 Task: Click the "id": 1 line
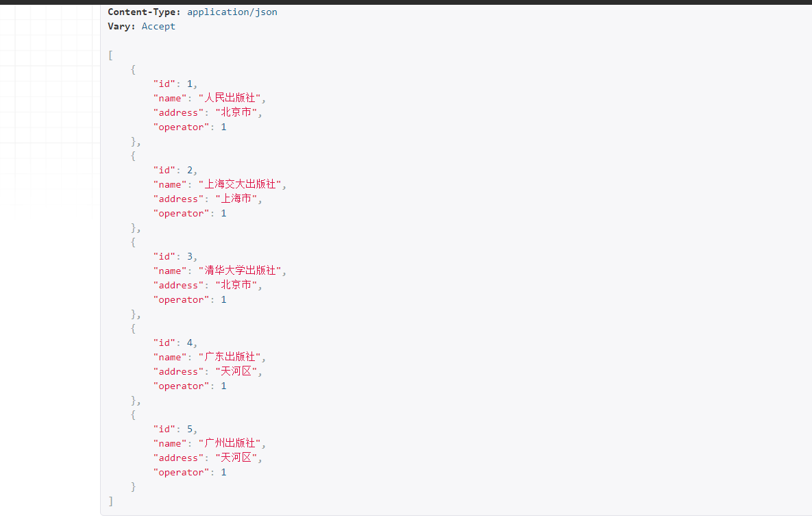[x=175, y=84]
